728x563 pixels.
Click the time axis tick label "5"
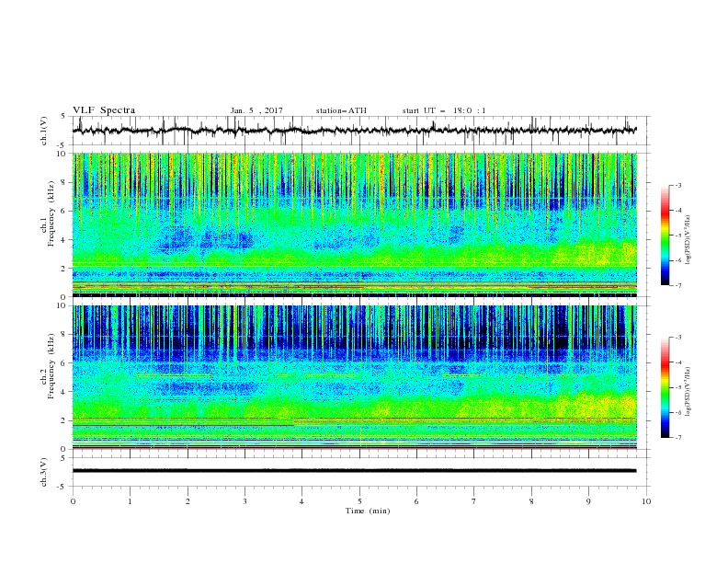click(x=359, y=501)
